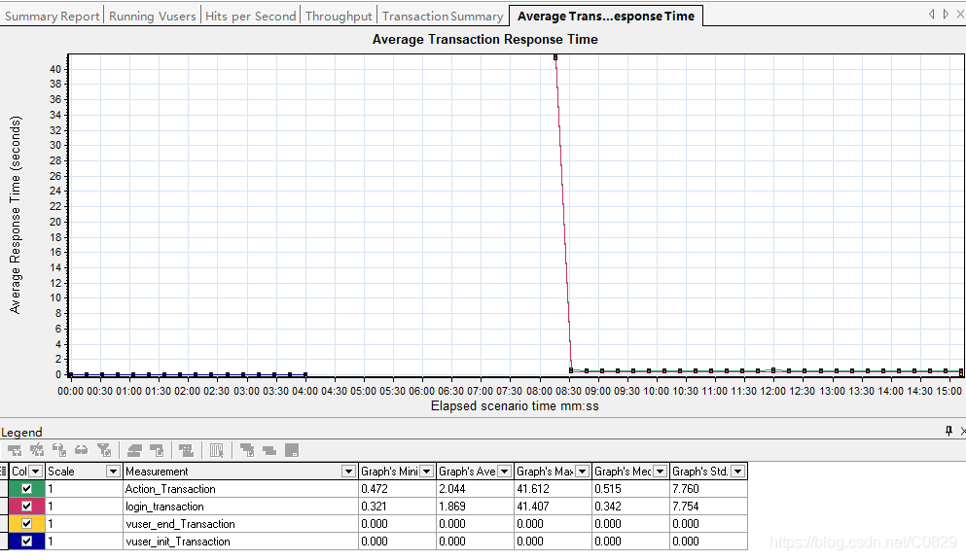
Task: Click the tenth Legend toolbar icon
Action: (247, 450)
